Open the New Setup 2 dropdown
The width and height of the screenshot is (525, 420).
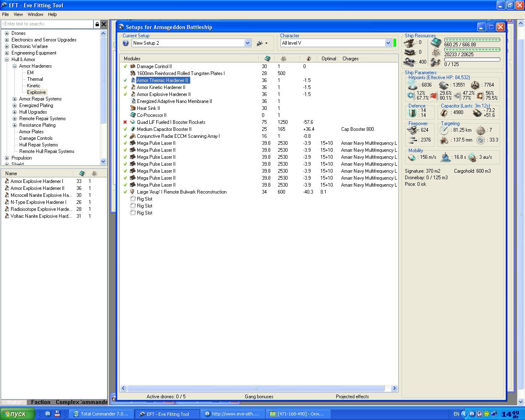click(247, 43)
